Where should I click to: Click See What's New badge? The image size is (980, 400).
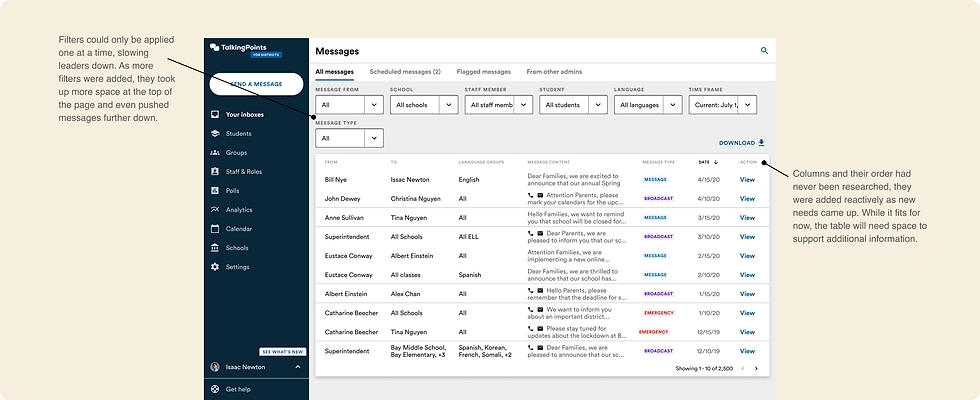click(282, 352)
